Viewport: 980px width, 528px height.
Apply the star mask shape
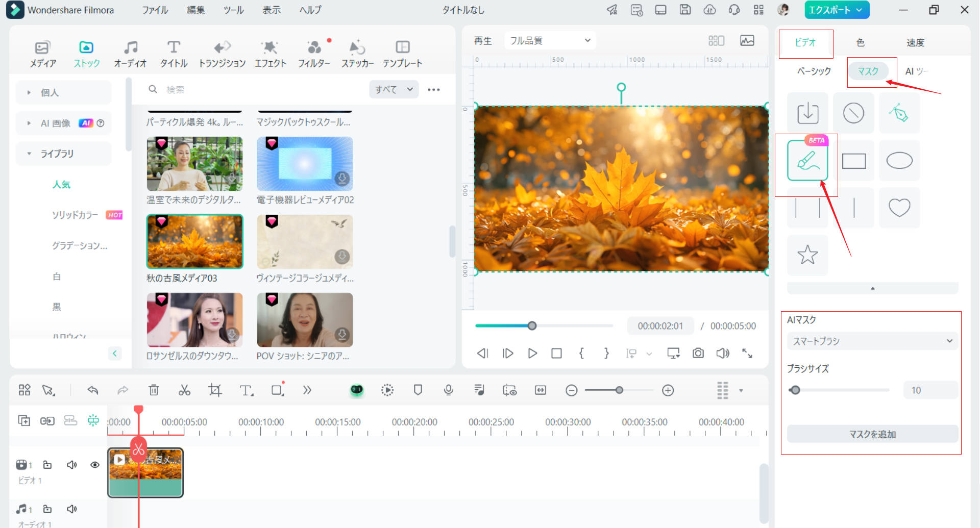(x=807, y=255)
